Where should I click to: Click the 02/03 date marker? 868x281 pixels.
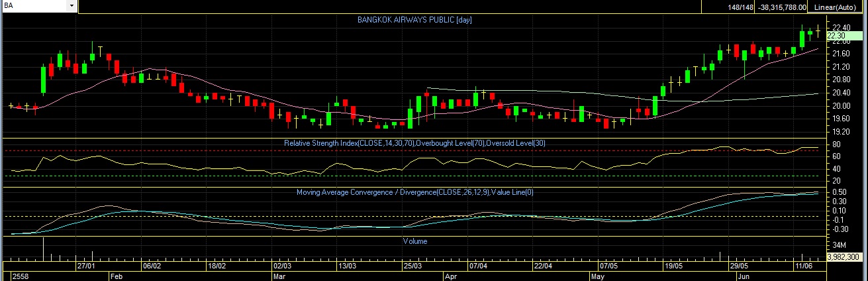coord(282,265)
